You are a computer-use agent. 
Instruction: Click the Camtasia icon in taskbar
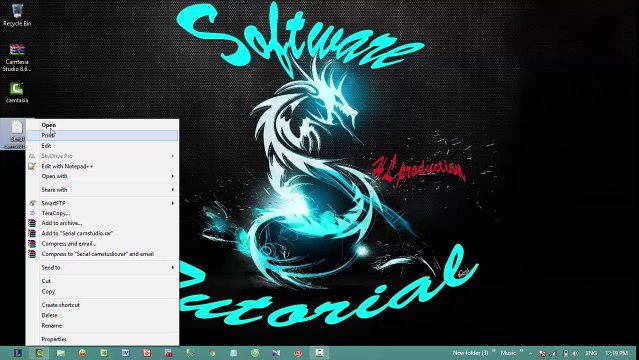click(40, 353)
